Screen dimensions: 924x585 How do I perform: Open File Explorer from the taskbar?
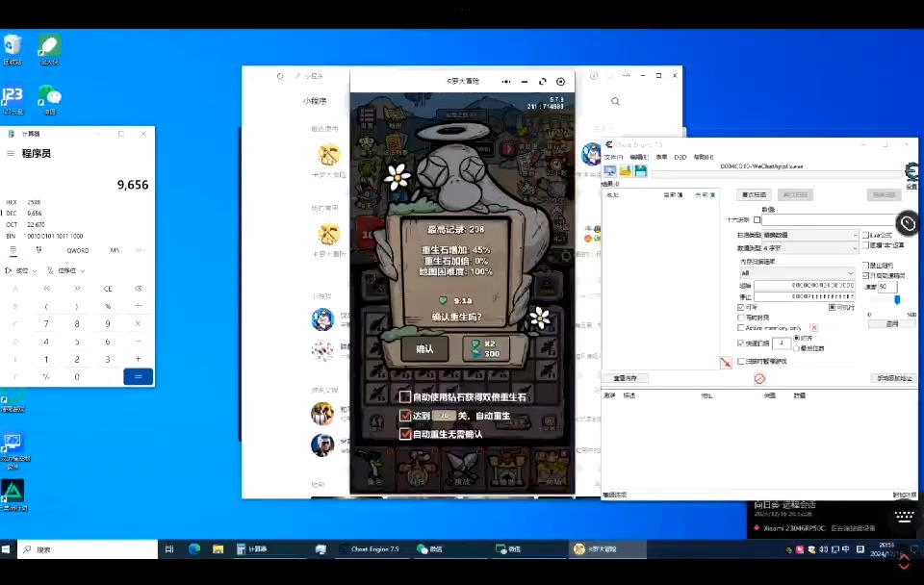218,549
